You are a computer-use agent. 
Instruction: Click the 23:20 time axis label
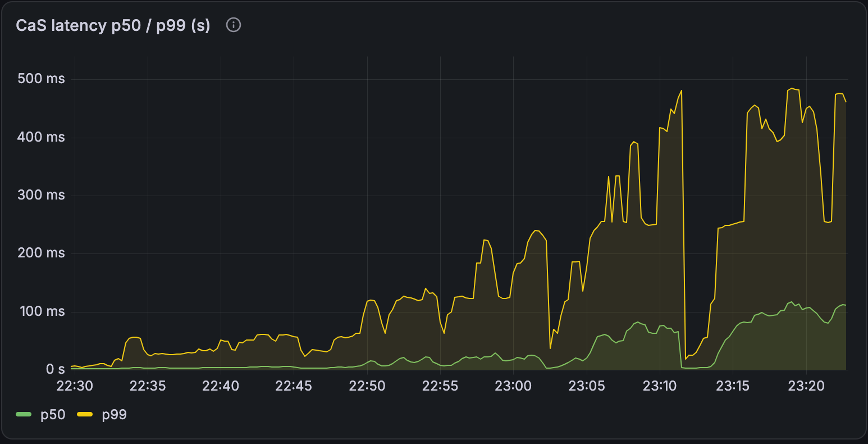(806, 386)
